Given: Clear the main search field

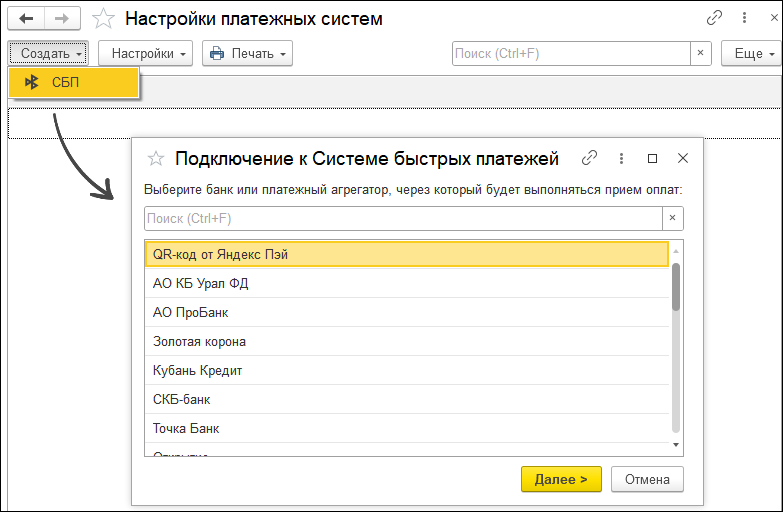Looking at the screenshot, I should [701, 53].
